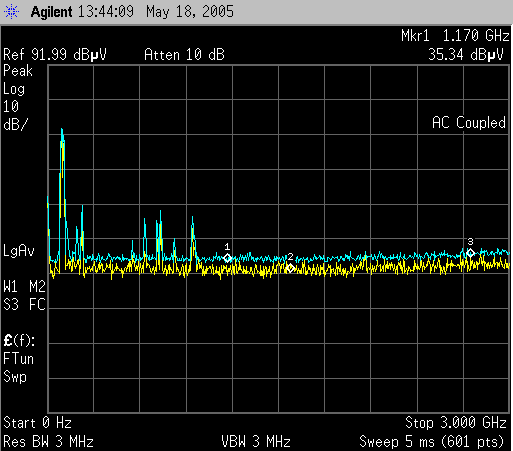Image resolution: width=513 pixels, height=451 pixels.
Task: Click the Mkr1 1.170 GHz readout
Action: pos(455,36)
